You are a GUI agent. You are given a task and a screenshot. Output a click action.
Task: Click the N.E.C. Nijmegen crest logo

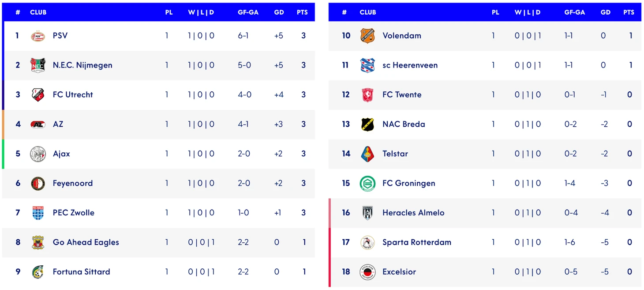(38, 65)
